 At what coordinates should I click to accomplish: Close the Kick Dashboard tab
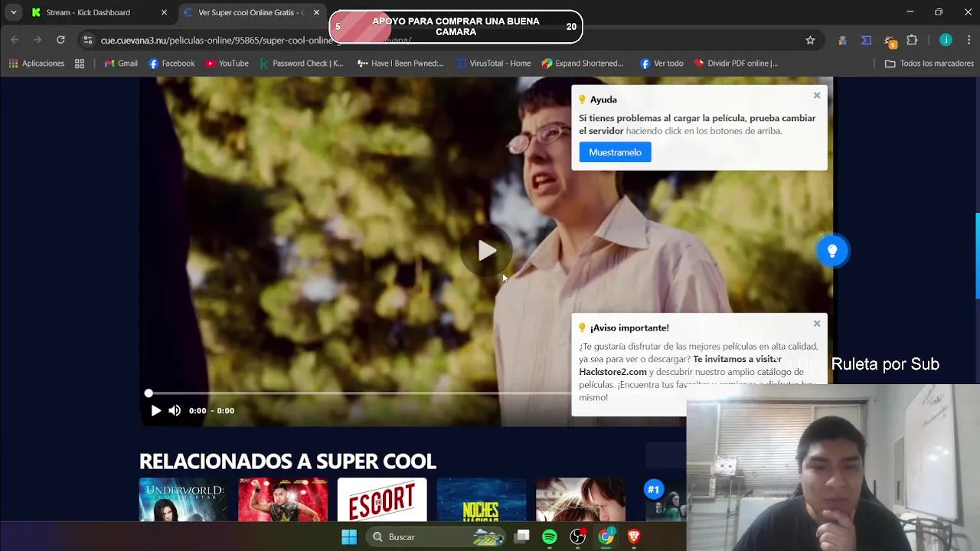click(x=164, y=12)
